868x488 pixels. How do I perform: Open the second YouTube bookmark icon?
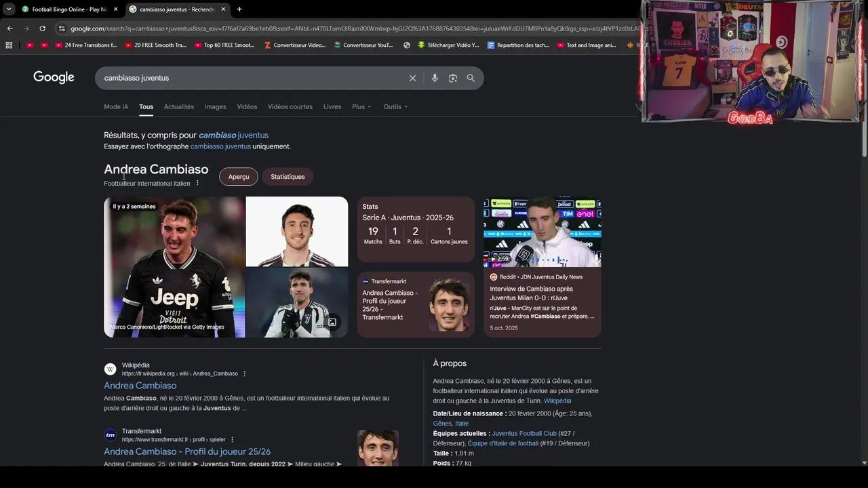(44, 45)
